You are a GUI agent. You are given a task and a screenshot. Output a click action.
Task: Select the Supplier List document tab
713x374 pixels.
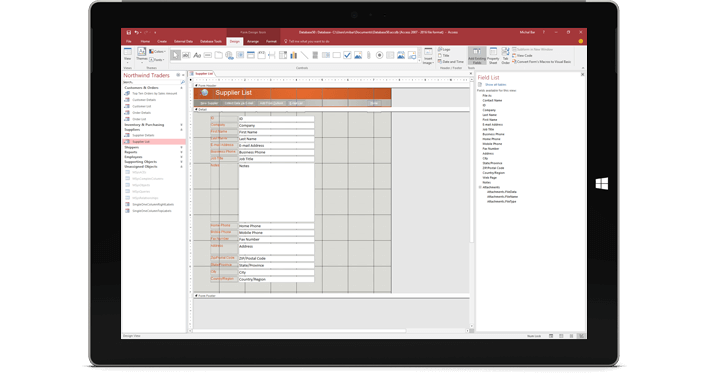click(x=202, y=73)
